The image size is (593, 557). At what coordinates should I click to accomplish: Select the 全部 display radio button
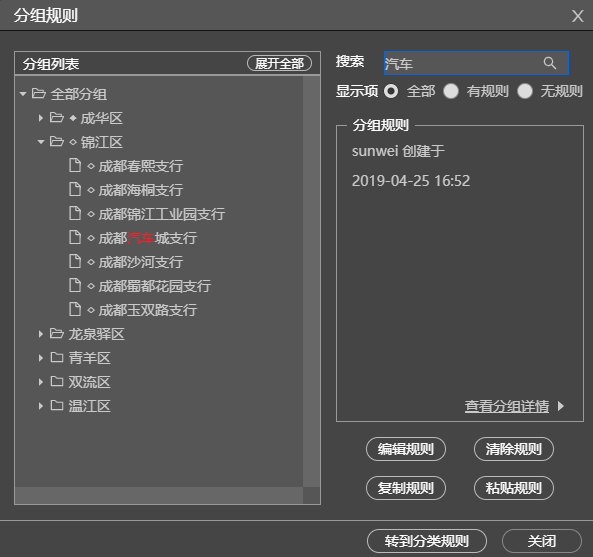point(391,91)
